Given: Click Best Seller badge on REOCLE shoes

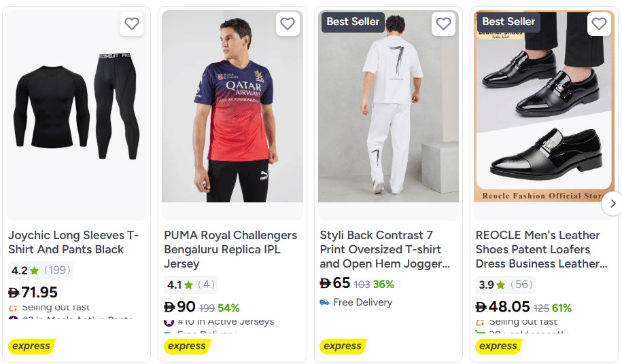Looking at the screenshot, I should pos(508,22).
